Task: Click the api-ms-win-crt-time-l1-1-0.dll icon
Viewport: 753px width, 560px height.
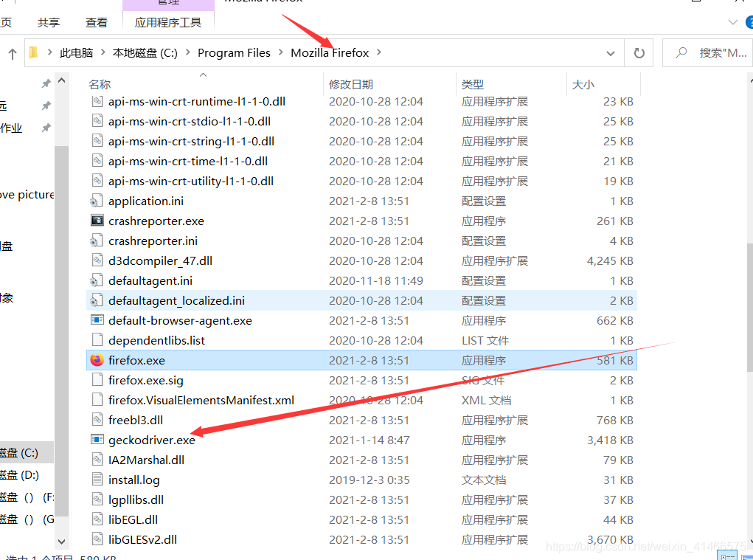Action: [97, 161]
